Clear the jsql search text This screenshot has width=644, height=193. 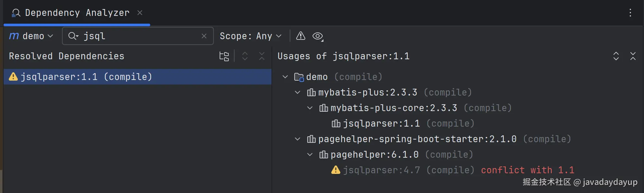(x=204, y=36)
